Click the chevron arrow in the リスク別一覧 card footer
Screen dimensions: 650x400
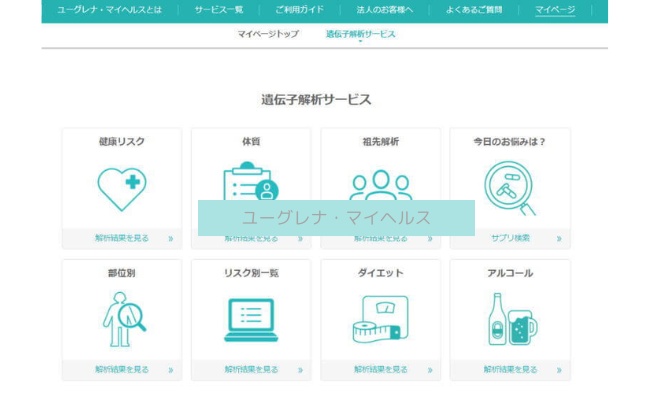pyautogui.click(x=301, y=370)
